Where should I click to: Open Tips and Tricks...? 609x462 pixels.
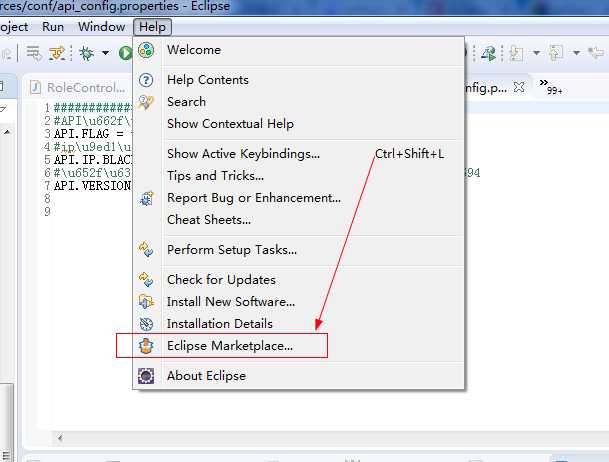coord(298,176)
